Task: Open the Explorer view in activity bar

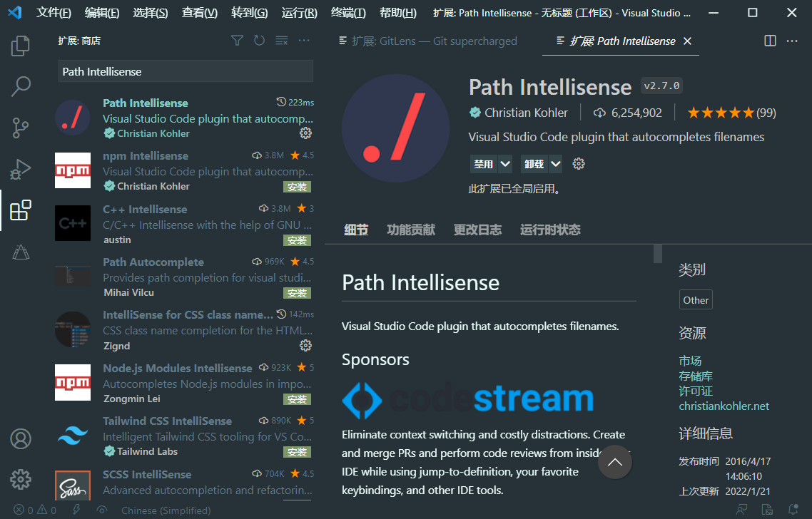Action: (x=21, y=46)
